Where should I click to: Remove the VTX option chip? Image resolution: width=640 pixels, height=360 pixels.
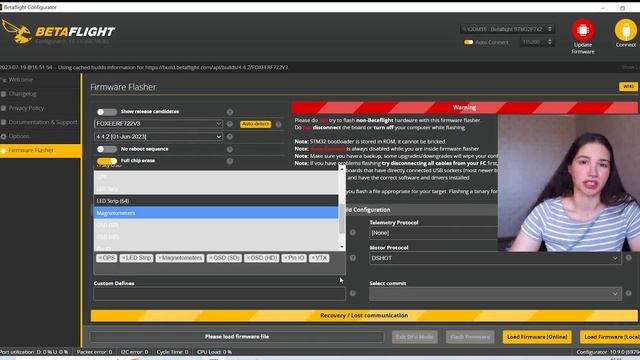[313, 258]
